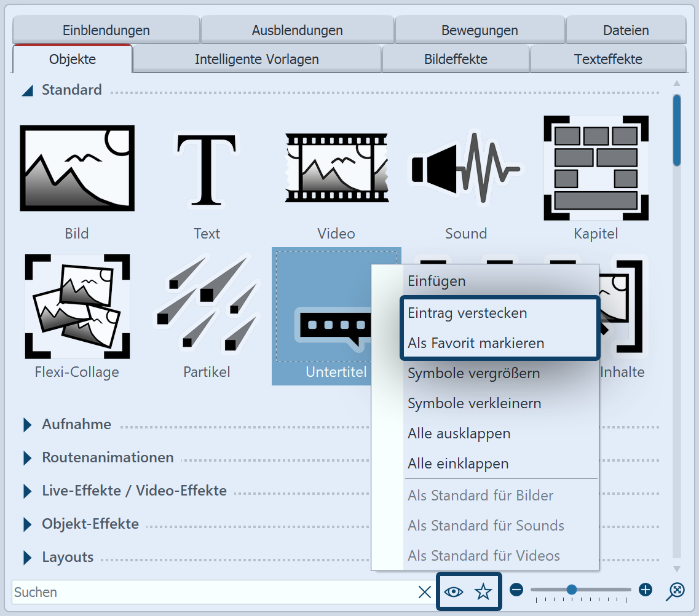Toggle the eye filter above the search bar
Viewport: 699px width, 616px height.
(x=453, y=591)
